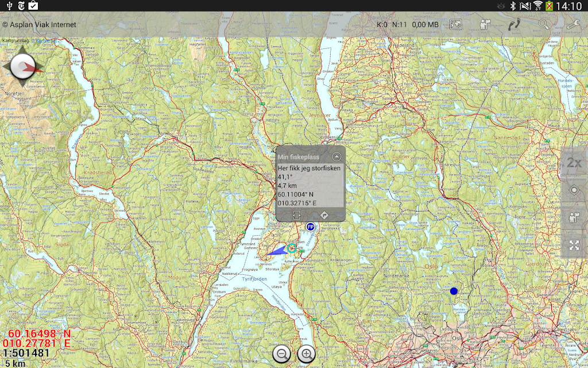The width and height of the screenshot is (588, 368).
Task: Open the map layer selection icon
Action: 456,25
